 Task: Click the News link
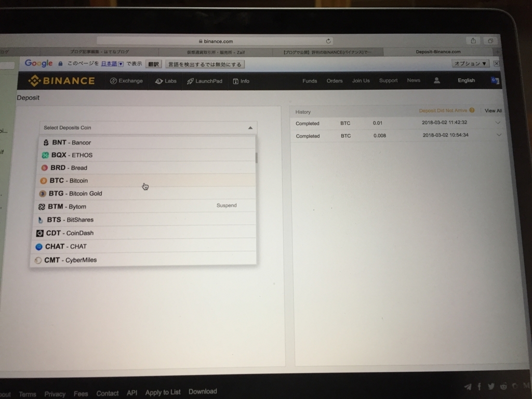(414, 81)
